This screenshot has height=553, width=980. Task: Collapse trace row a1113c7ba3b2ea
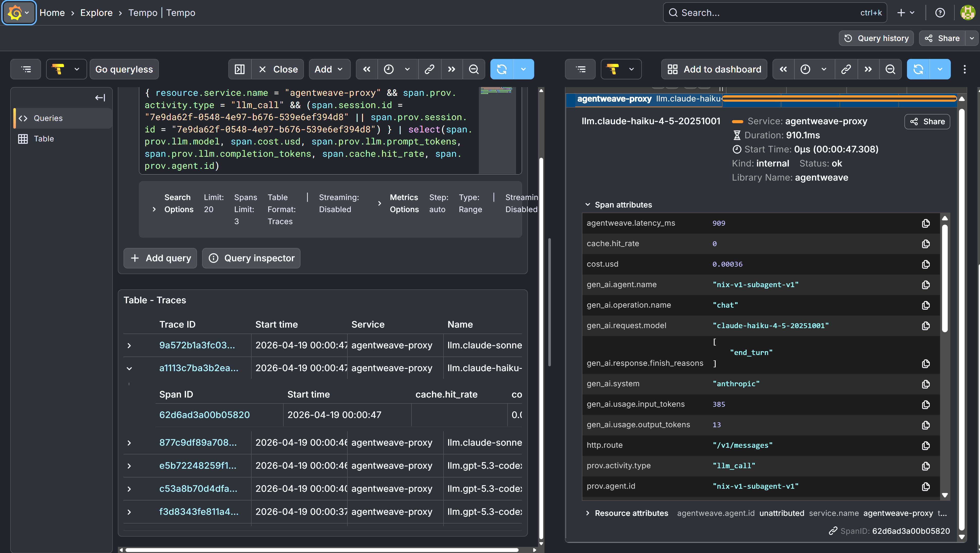click(x=129, y=368)
